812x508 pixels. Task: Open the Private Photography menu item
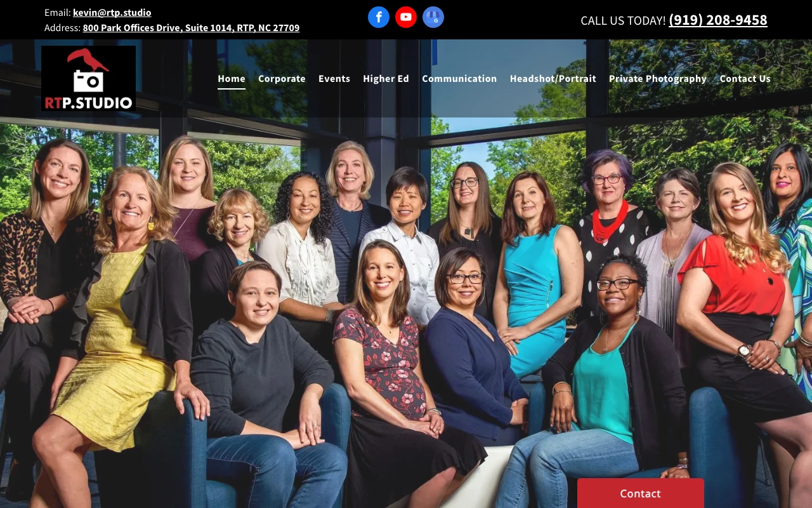[658, 78]
